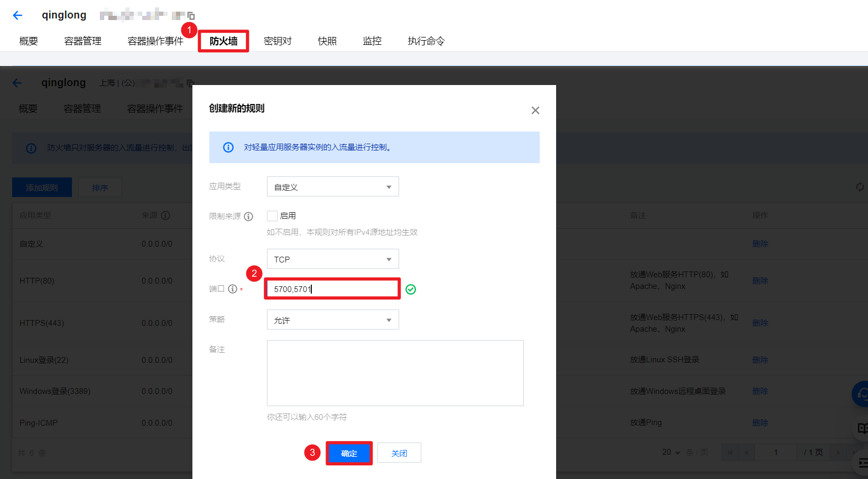This screenshot has height=479, width=868.
Task: Click the 放通Ping remark text
Action: tap(646, 422)
